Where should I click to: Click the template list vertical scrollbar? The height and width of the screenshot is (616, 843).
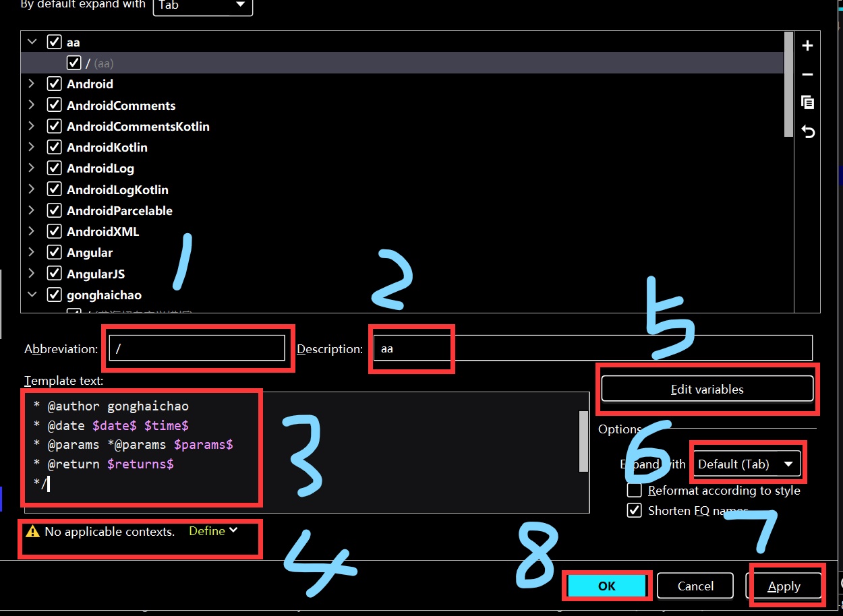click(788, 84)
